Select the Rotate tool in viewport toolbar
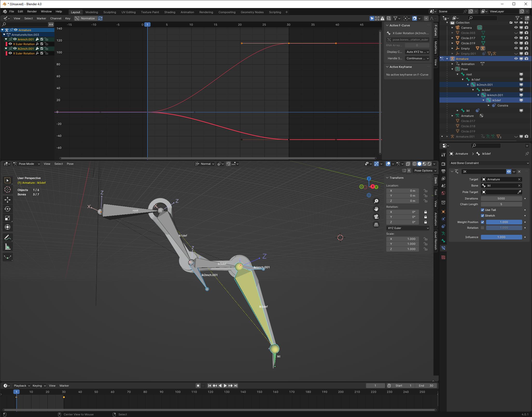The height and width of the screenshot is (417, 532). coord(7,209)
